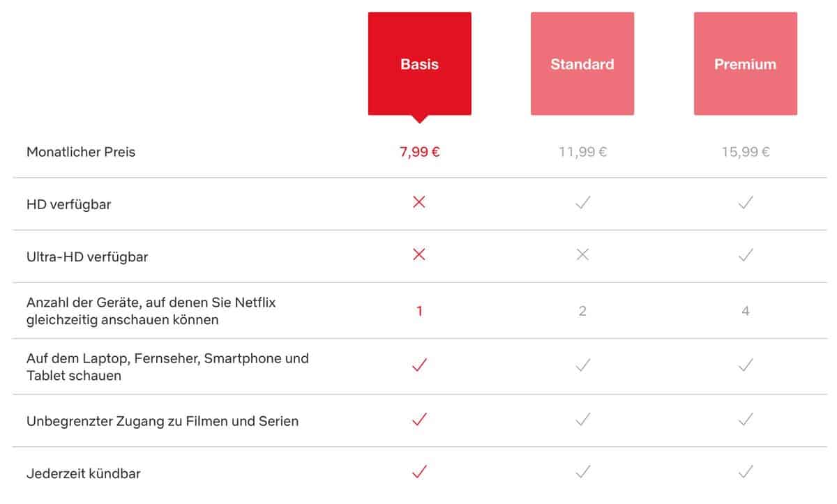837x504 pixels.
Task: Click the red X for HD verfügbar under Basis
Action: click(x=419, y=202)
